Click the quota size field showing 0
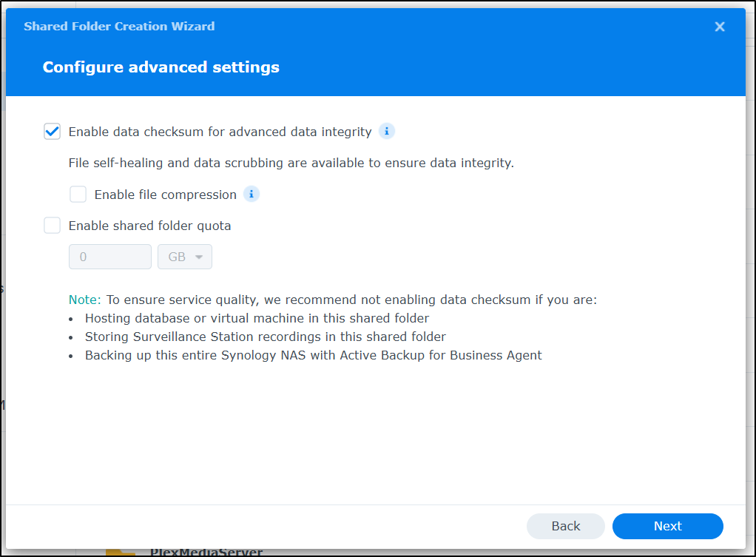This screenshot has width=756, height=557. (110, 257)
